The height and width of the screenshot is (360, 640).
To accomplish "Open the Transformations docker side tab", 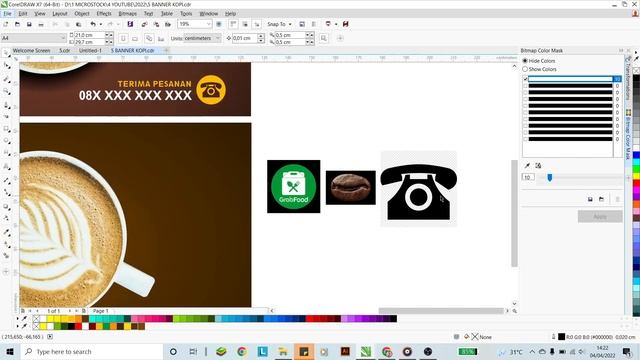I will [x=628, y=78].
